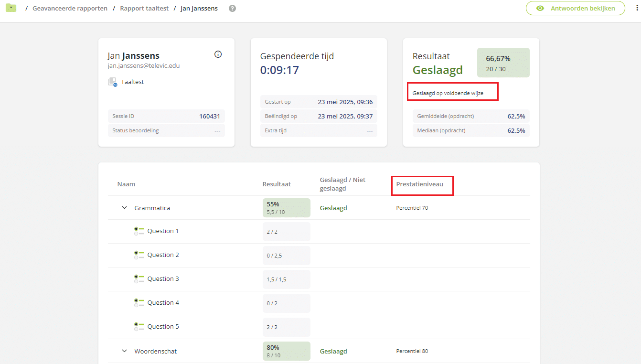Screen dimensions: 641x364
Task: Click the large green Geslaagd result heading
Action: tap(438, 70)
